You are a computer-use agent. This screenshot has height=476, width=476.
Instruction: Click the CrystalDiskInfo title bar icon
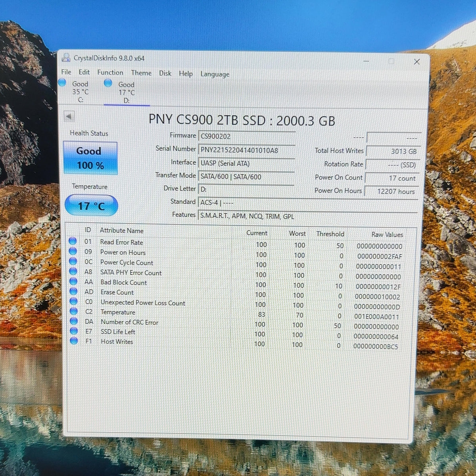tap(66, 58)
